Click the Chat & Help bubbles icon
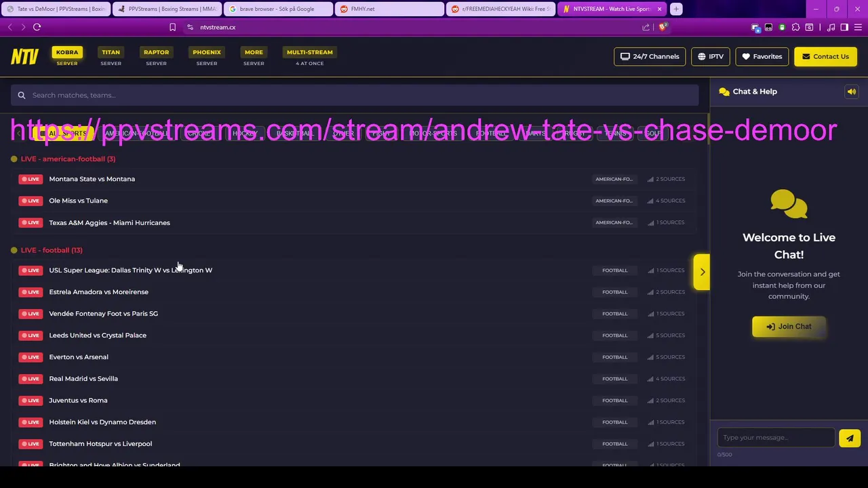Viewport: 868px width, 488px height. [x=724, y=91]
